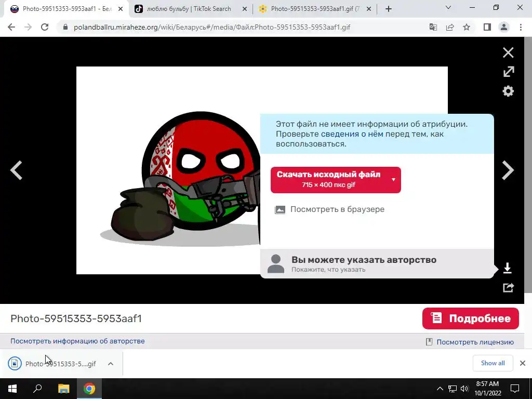Image resolution: width=532 pixels, height=399 pixels.
Task: Open a new browser tab
Action: pos(389,9)
